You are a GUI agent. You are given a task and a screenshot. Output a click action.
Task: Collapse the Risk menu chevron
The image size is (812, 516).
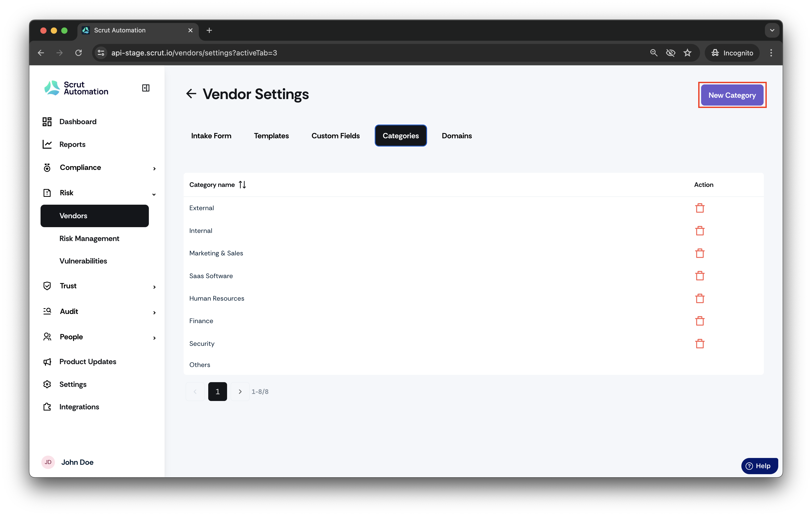(154, 194)
